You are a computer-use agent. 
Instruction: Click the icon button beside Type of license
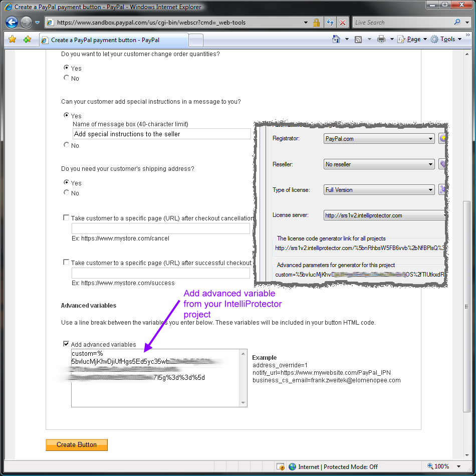coord(442,190)
